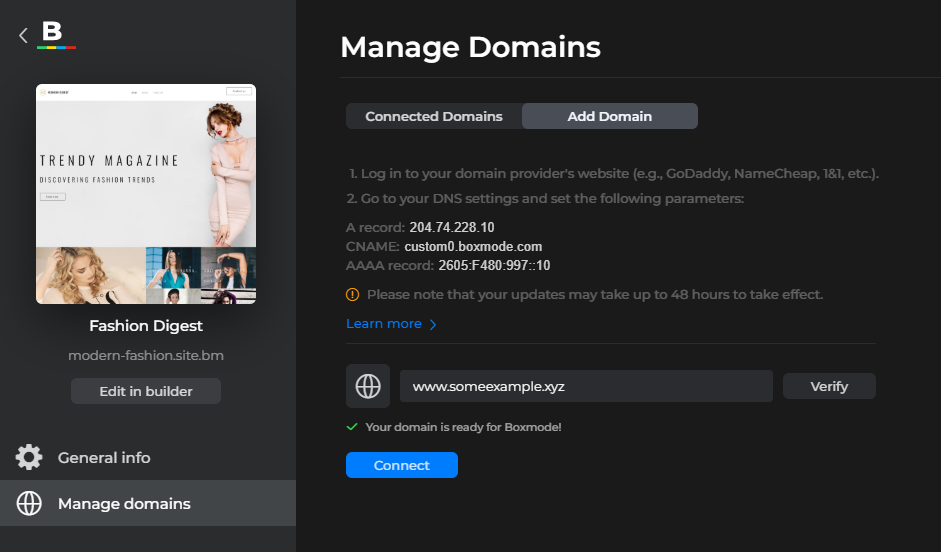
Task: Click the back chevron arrow beside the logo
Action: (23, 35)
